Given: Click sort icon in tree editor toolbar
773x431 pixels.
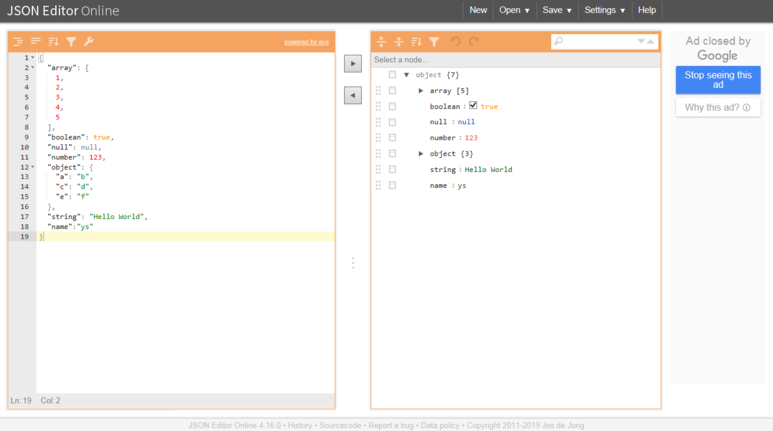Looking at the screenshot, I should [417, 42].
